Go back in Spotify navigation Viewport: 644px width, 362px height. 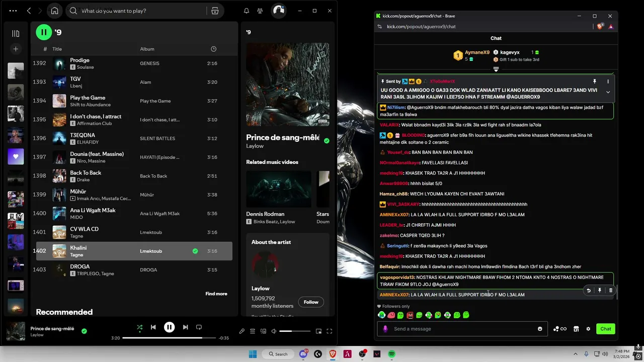point(29,11)
